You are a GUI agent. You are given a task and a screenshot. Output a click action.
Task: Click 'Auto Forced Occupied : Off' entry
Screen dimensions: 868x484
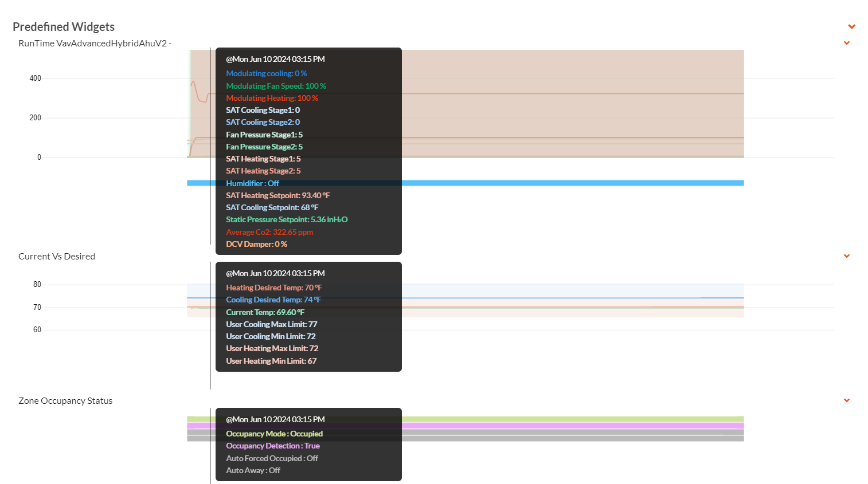tap(272, 458)
